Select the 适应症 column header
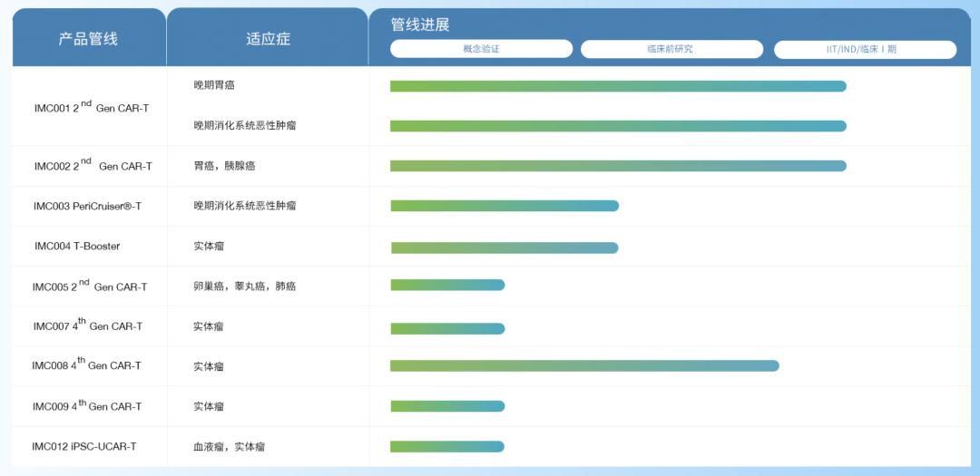This screenshot has width=980, height=476. (x=268, y=39)
